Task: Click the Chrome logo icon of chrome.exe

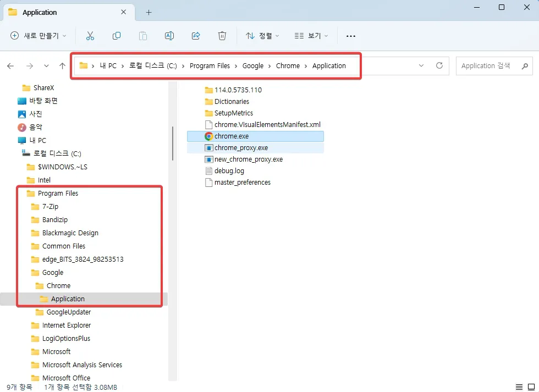Action: 208,136
